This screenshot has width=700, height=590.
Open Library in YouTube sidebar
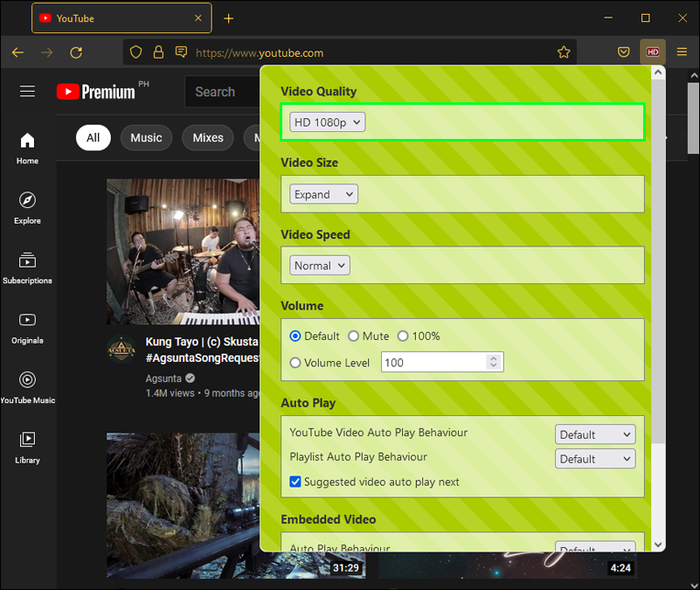27,448
